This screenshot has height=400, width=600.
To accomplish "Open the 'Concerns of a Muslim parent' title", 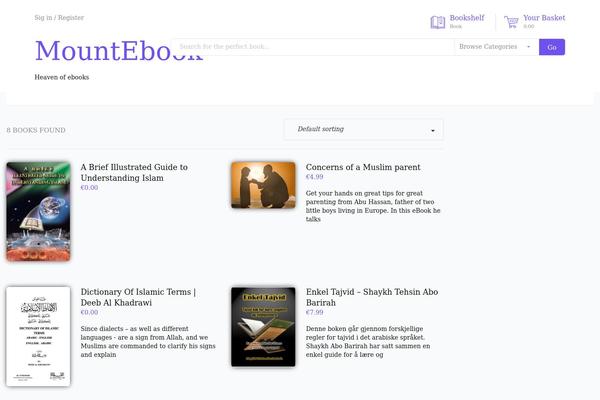I will [x=363, y=167].
